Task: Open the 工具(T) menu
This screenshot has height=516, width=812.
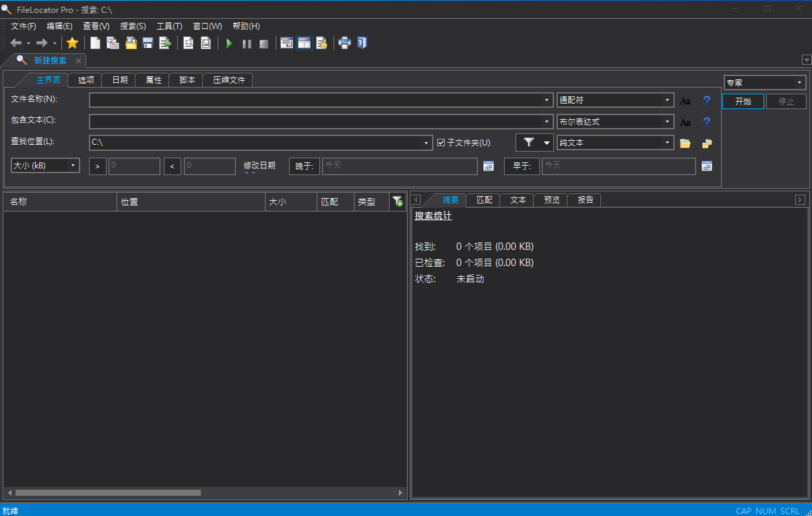Action: tap(169, 26)
